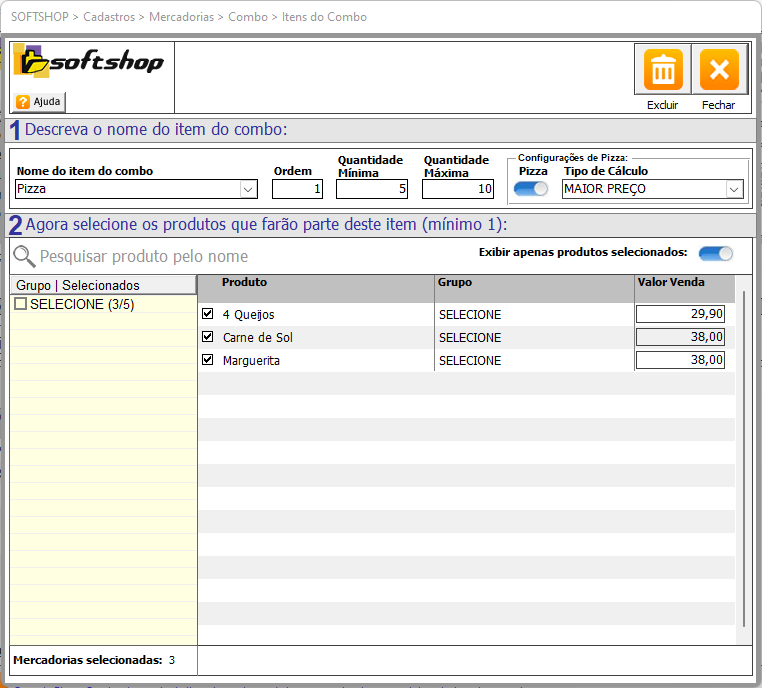The width and height of the screenshot is (762, 688).
Task: Click the product list vertical scrollbar
Action: pyautogui.click(x=742, y=460)
